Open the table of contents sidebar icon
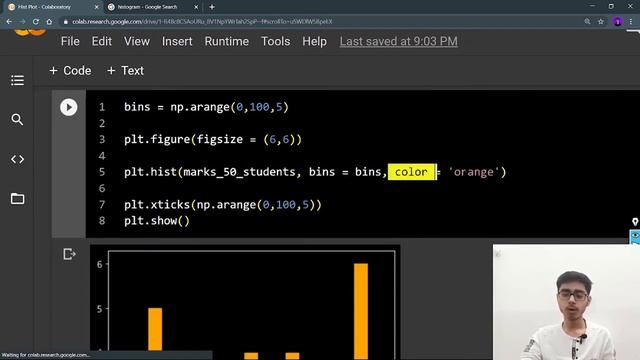This screenshot has height=360, width=640. click(x=17, y=80)
